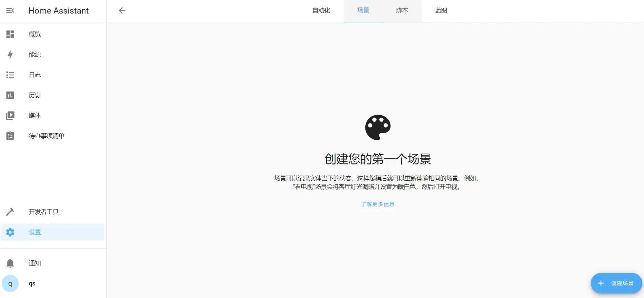Collapse the sidebar using the menu icon
Screen dimensions: 644x298
pyautogui.click(x=10, y=11)
